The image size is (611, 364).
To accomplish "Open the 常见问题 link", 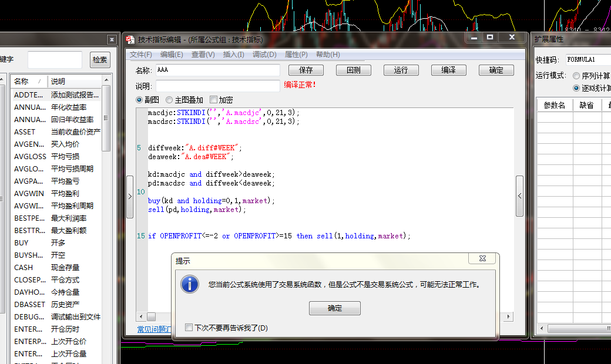I will click(x=154, y=329).
